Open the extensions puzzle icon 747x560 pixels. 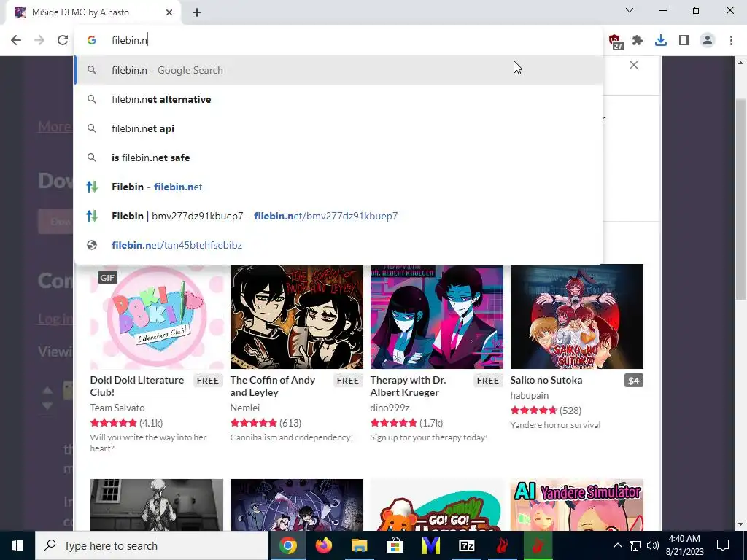pos(638,41)
